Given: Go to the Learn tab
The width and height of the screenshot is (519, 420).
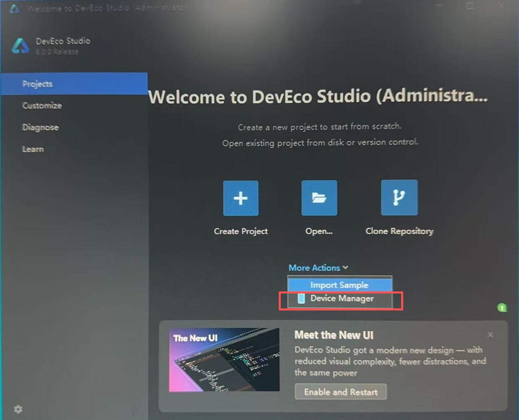Looking at the screenshot, I should coord(74,149).
